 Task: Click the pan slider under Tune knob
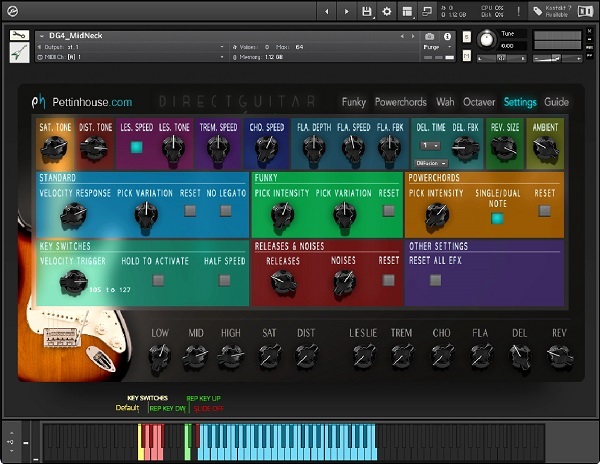point(501,59)
